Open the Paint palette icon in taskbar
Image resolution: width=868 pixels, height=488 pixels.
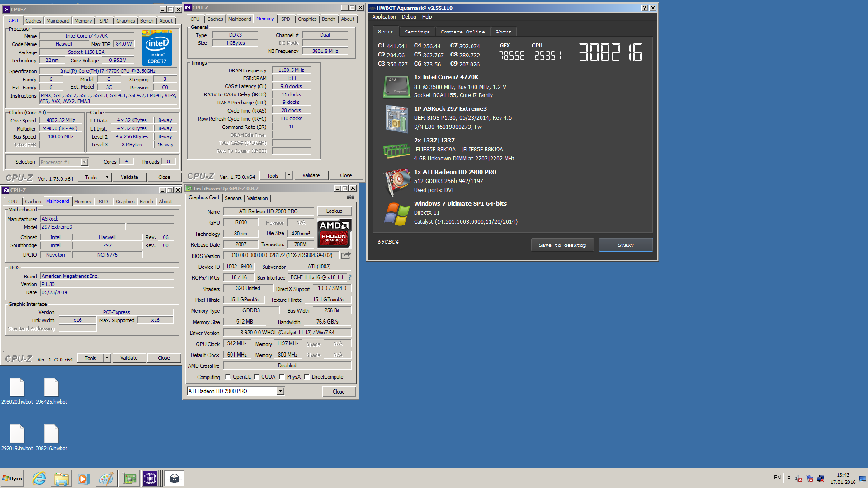(x=106, y=479)
